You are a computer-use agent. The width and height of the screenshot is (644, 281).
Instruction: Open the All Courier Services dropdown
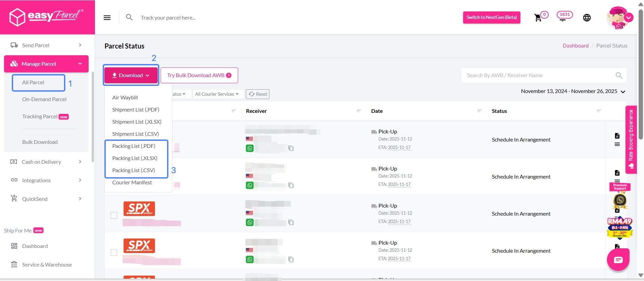point(217,94)
